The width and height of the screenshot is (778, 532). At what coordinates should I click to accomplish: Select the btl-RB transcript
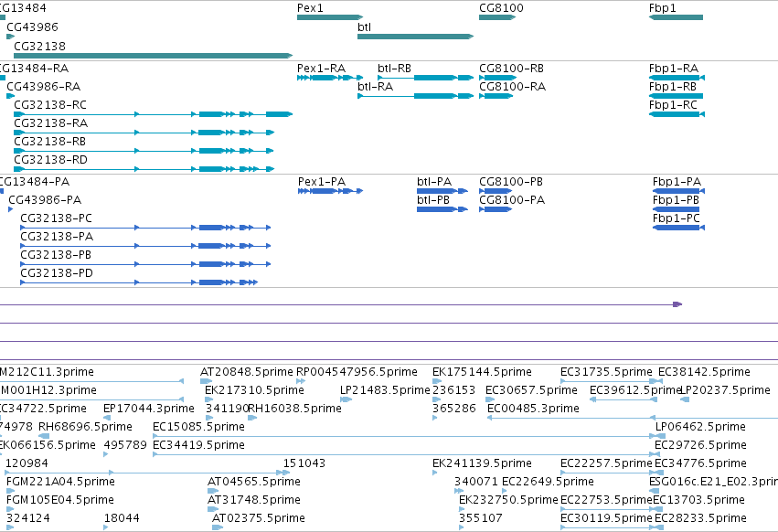[426, 78]
